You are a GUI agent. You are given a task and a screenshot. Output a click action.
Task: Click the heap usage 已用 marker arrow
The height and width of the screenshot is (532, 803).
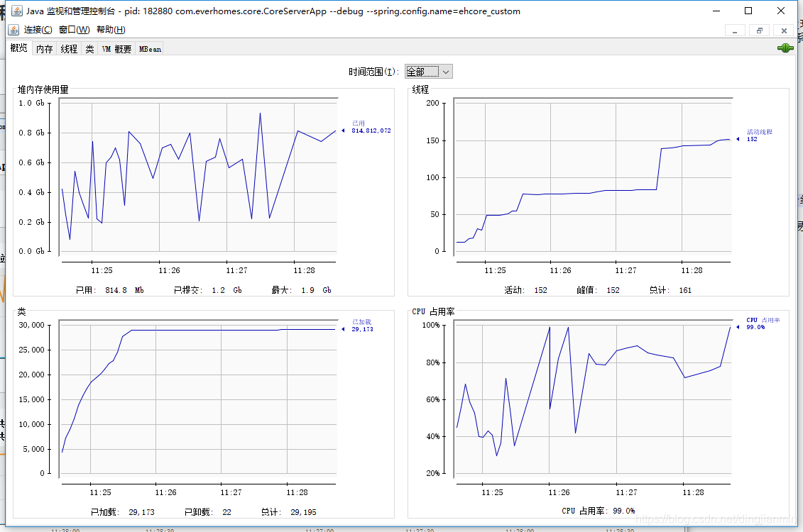click(343, 131)
